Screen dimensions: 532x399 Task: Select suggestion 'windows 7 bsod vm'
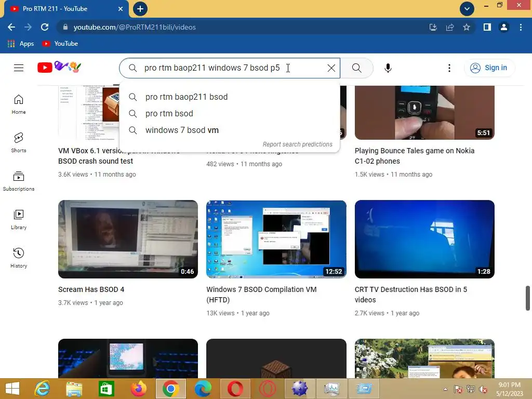point(229,130)
